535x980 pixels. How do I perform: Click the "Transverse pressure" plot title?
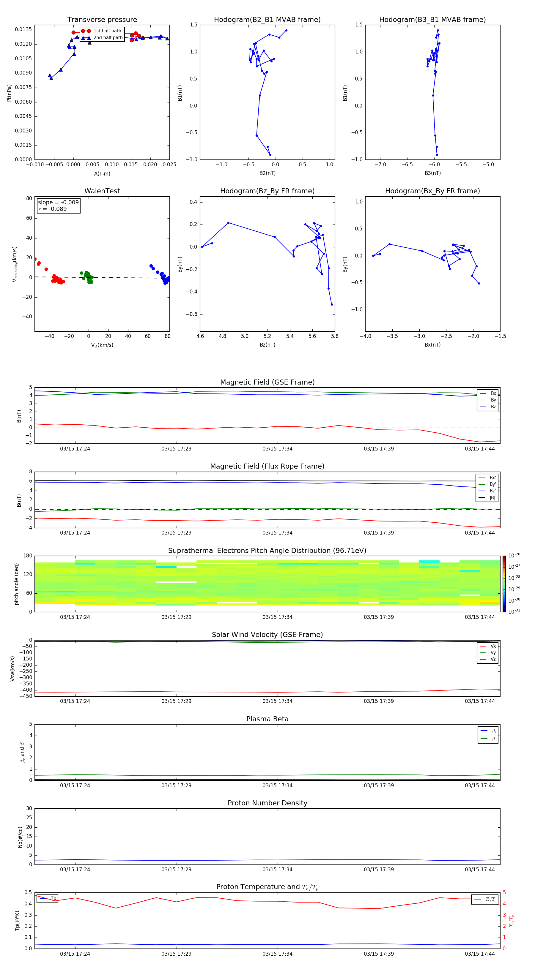click(x=102, y=19)
